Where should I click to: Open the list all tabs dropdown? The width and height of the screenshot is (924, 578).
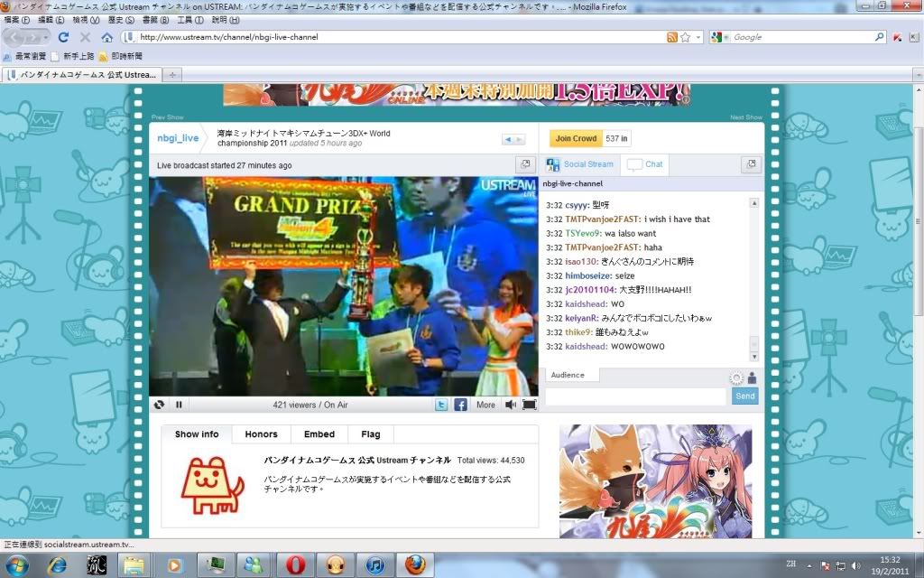[x=918, y=75]
